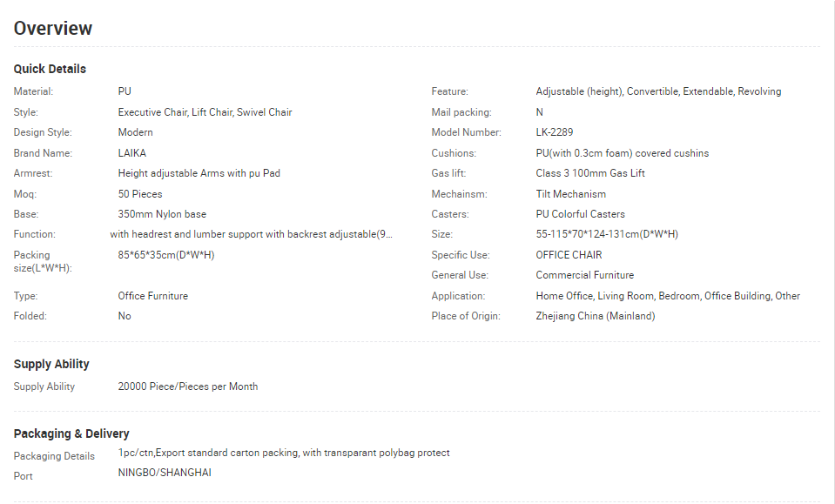Click the truncated Function value text
This screenshot has height=504, width=835.
pyautogui.click(x=251, y=234)
